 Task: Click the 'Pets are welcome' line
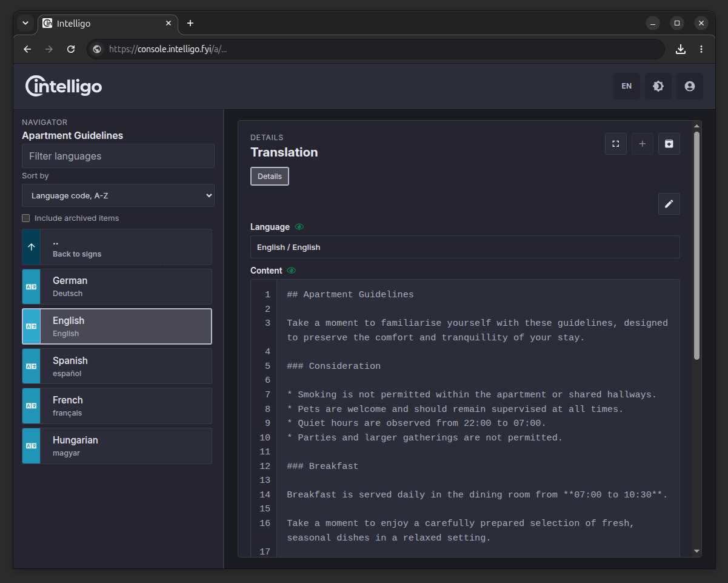pos(455,409)
